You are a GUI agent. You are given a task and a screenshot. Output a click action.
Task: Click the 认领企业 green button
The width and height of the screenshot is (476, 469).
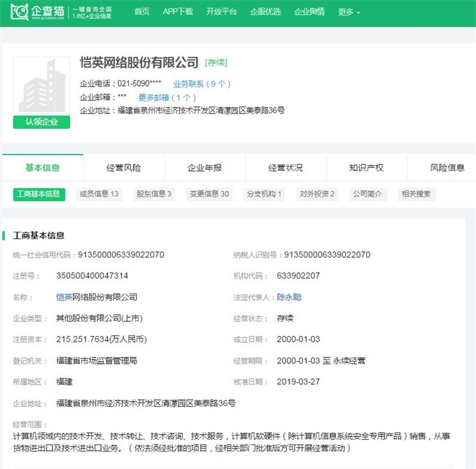[41, 121]
